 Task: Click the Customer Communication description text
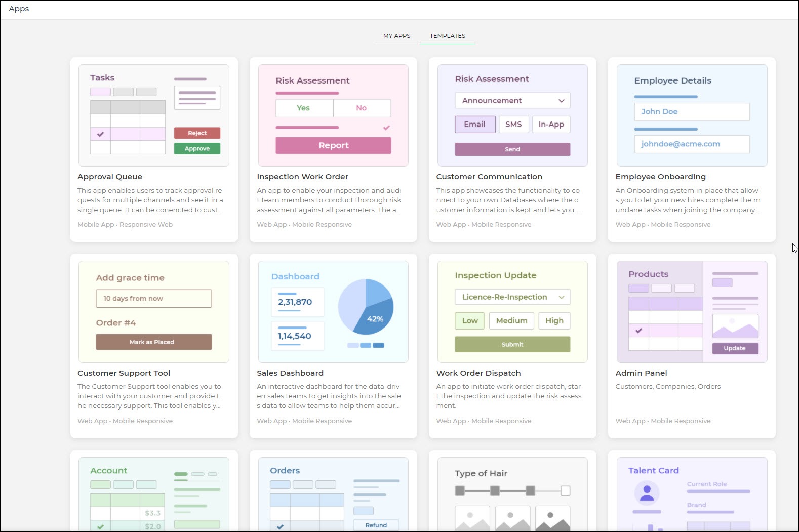(x=508, y=200)
